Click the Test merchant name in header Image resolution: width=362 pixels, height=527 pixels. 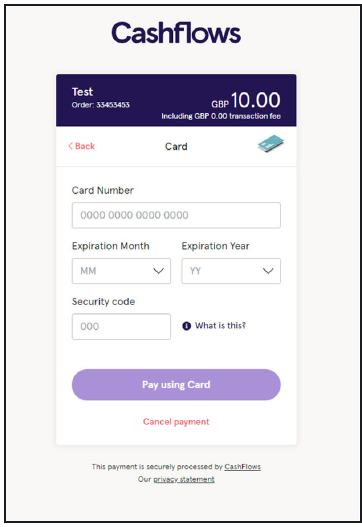point(82,92)
